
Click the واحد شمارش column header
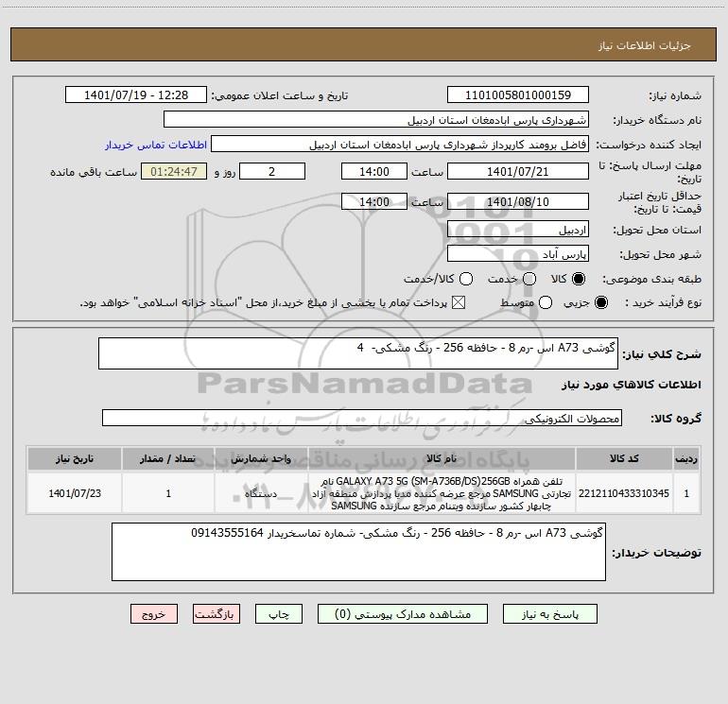tap(261, 458)
